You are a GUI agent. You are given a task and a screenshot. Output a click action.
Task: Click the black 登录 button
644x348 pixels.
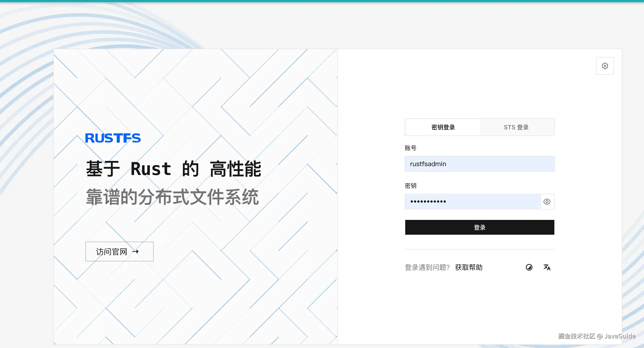[x=480, y=227]
